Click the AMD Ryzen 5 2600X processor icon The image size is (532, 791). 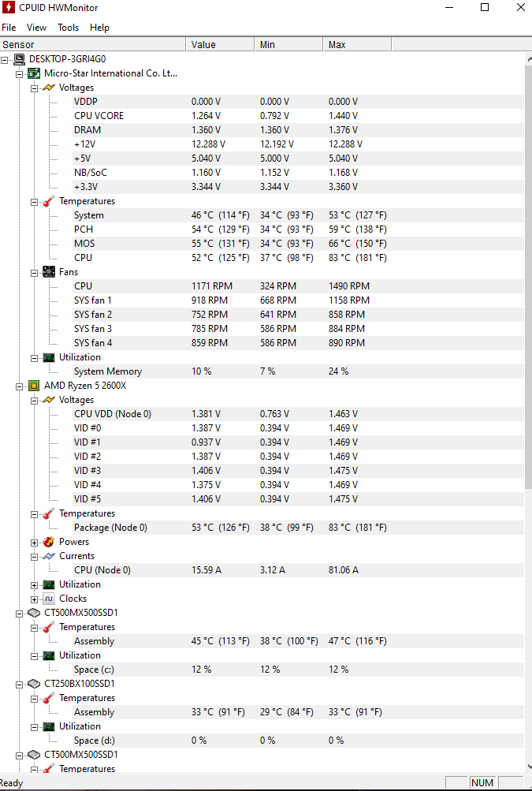(34, 386)
